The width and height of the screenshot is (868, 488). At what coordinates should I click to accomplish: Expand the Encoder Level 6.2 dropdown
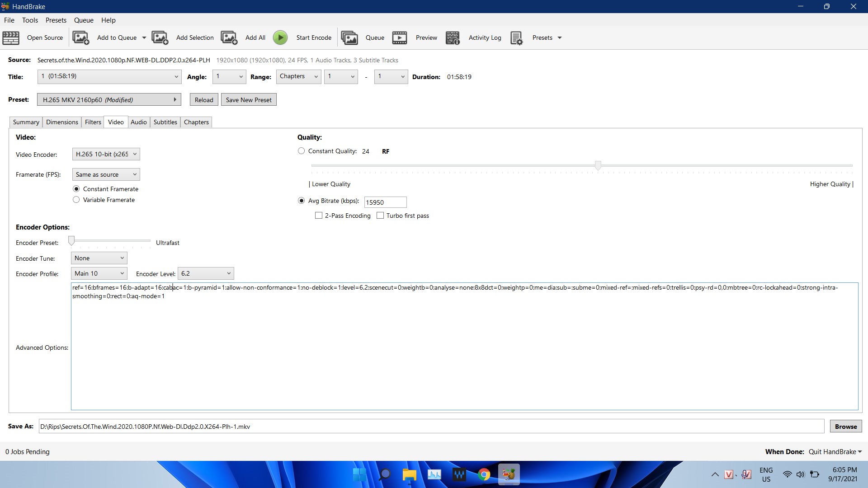(206, 273)
